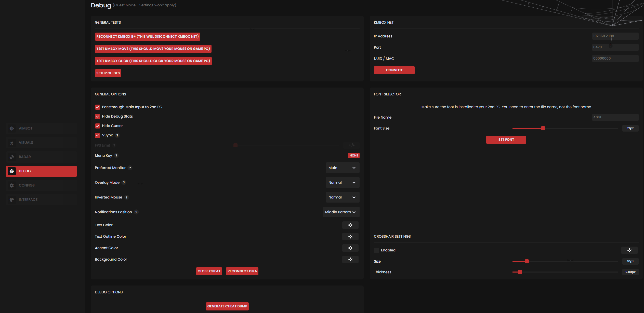Toggle the Hide Cursor checkbox
Viewport: 644px width, 313px height.
click(x=97, y=126)
